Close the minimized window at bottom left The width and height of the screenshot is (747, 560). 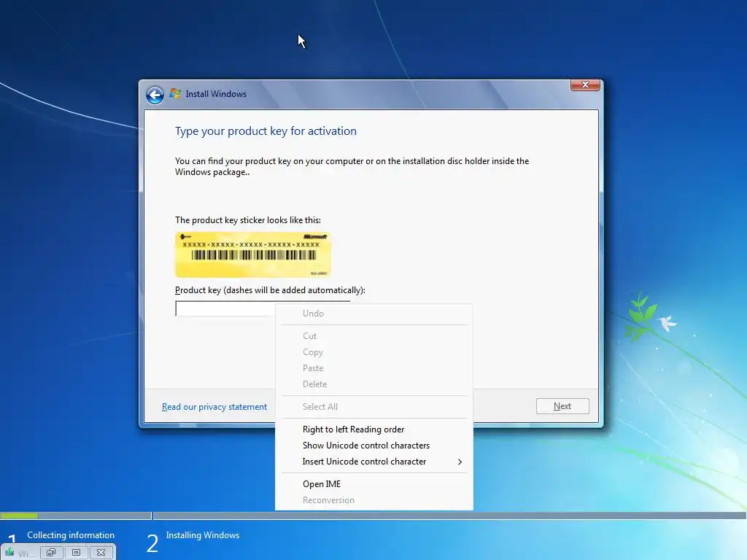tap(101, 553)
